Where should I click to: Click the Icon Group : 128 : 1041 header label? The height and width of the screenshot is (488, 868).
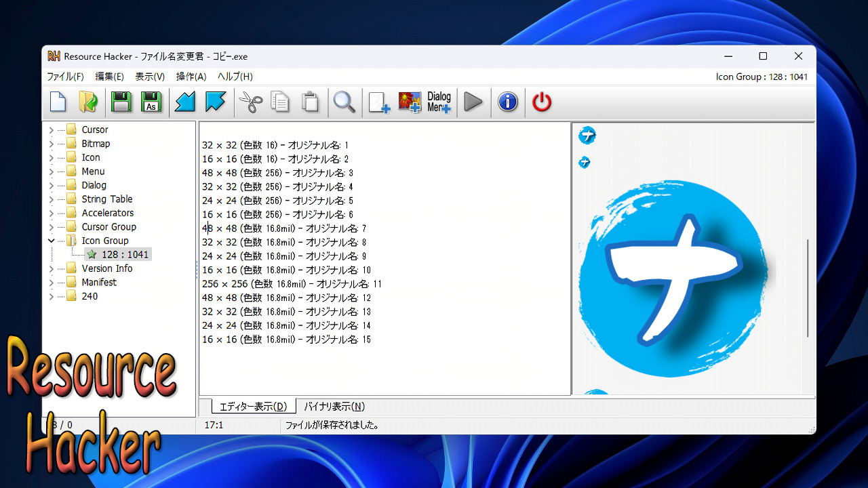click(762, 77)
